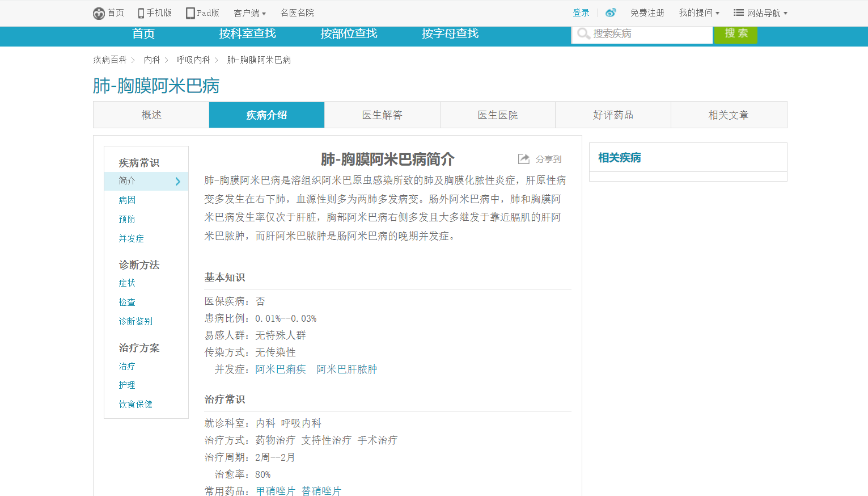The height and width of the screenshot is (496, 868).
Task: Click the chevron arrow beside 简介
Action: click(x=177, y=181)
